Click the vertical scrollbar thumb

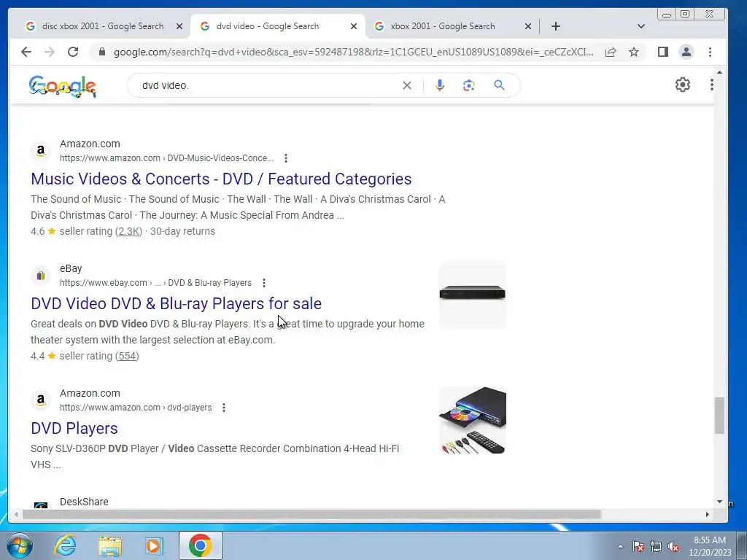click(x=719, y=416)
